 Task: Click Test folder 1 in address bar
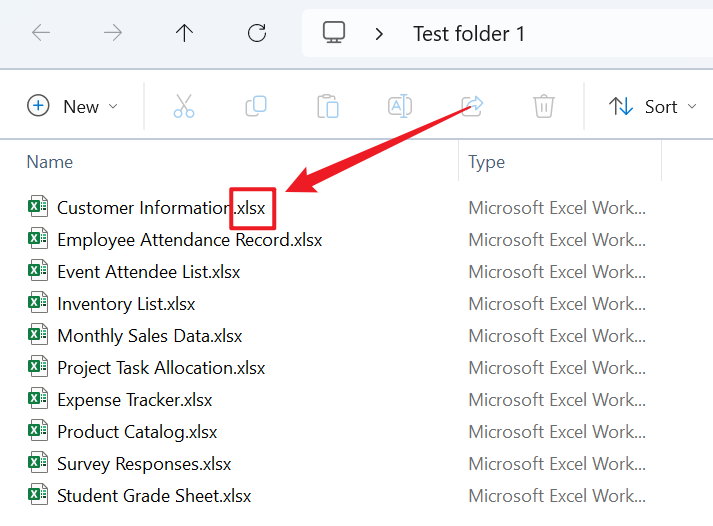pyautogui.click(x=469, y=34)
